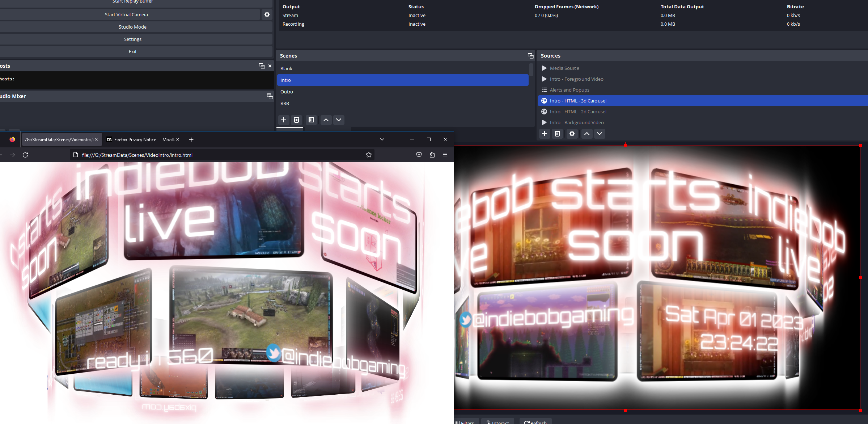Open Virtual Camera settings gear
This screenshot has width=868, height=424.
click(267, 14)
